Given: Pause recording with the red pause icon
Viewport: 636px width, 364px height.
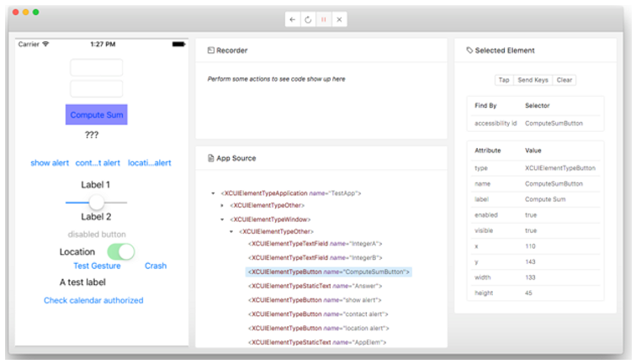Looking at the screenshot, I should [323, 18].
